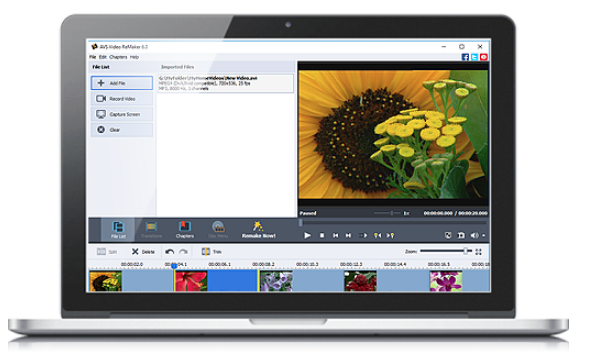
Task: Step to the previous frame
Action: 335,235
